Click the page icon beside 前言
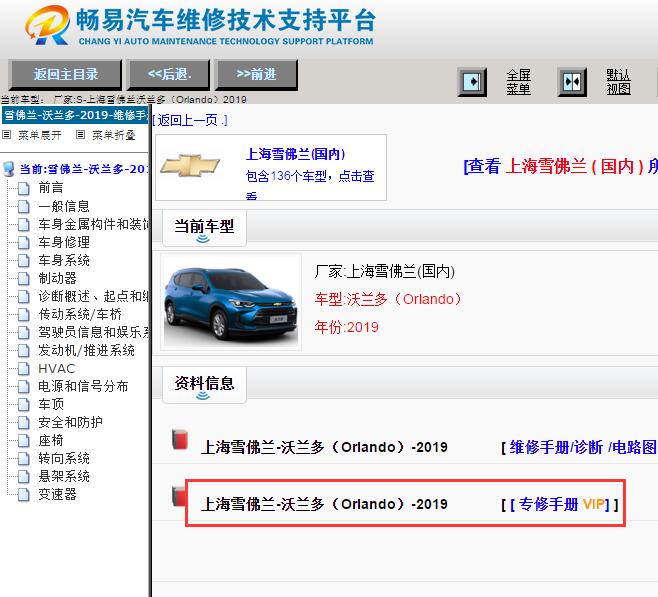 pyautogui.click(x=24, y=188)
